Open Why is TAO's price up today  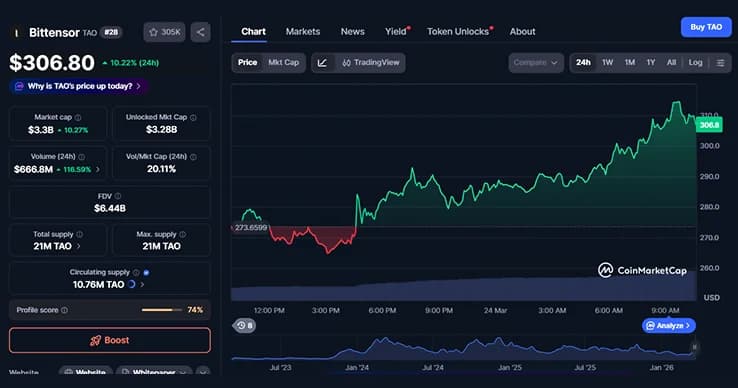tap(79, 86)
